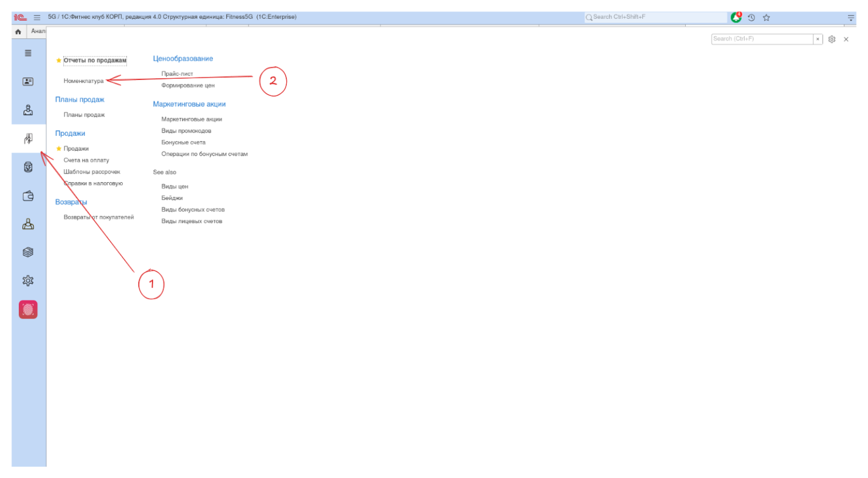Click the stacked layers sidebar icon

click(28, 252)
